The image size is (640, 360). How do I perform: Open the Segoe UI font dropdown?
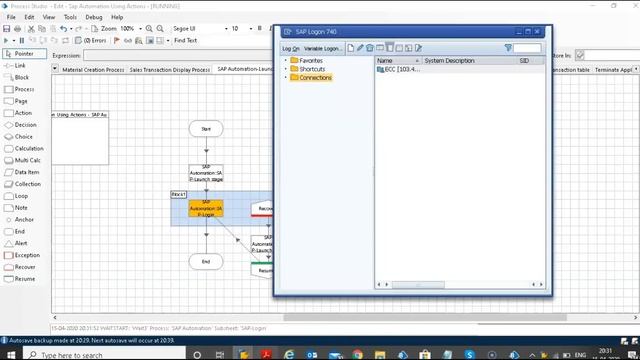[226, 29]
